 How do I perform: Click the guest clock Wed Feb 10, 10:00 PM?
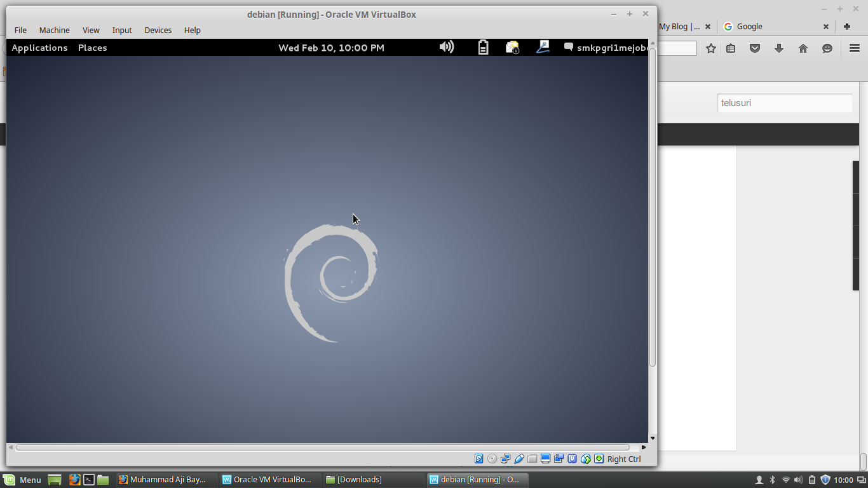click(331, 48)
